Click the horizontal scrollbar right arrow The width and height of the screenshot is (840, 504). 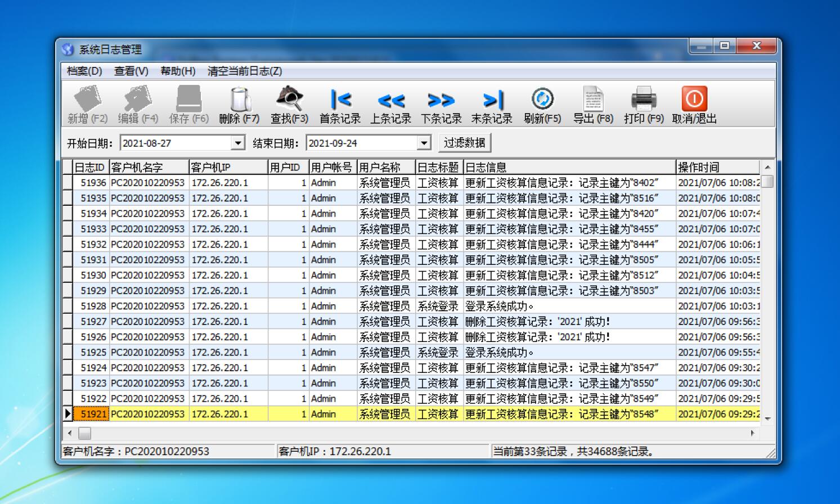(x=753, y=433)
